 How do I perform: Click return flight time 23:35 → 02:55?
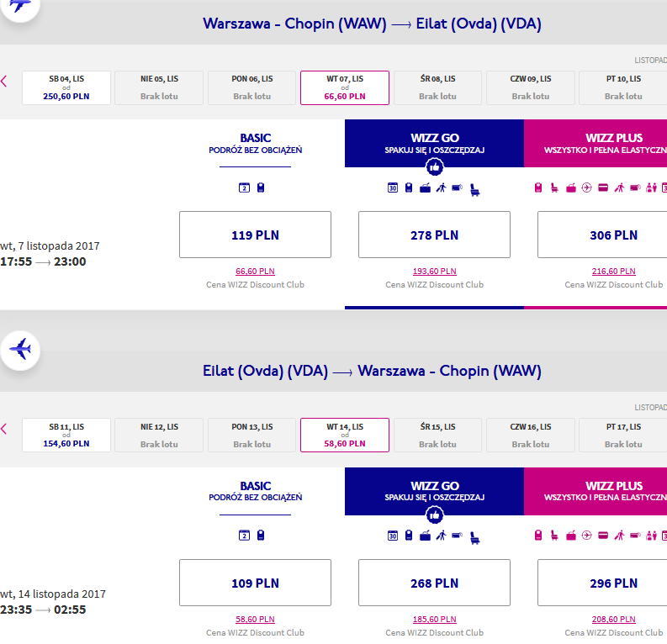pyautogui.click(x=43, y=610)
